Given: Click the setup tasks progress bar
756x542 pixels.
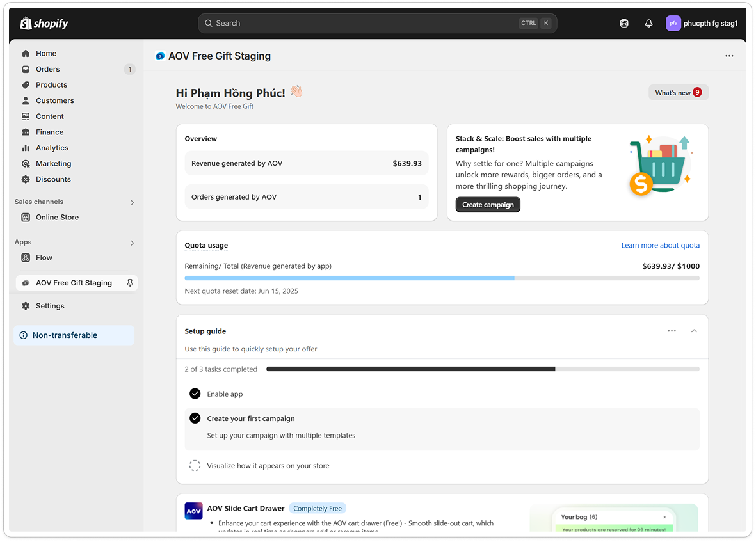Looking at the screenshot, I should 483,369.
